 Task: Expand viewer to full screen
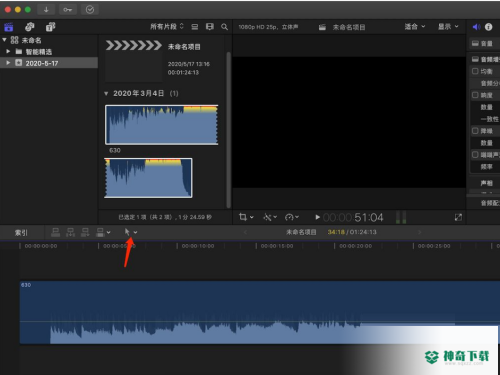458,217
